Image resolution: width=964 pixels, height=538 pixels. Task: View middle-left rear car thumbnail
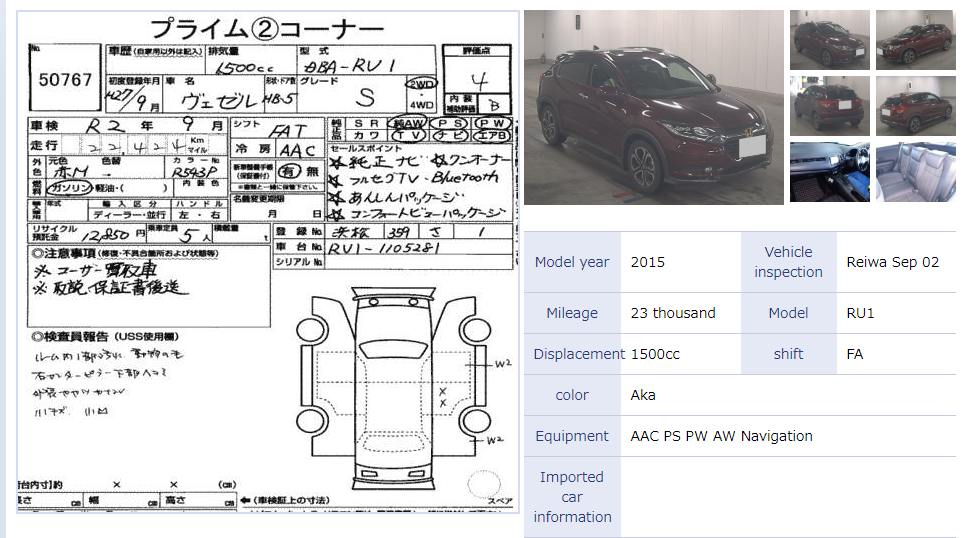tap(829, 106)
